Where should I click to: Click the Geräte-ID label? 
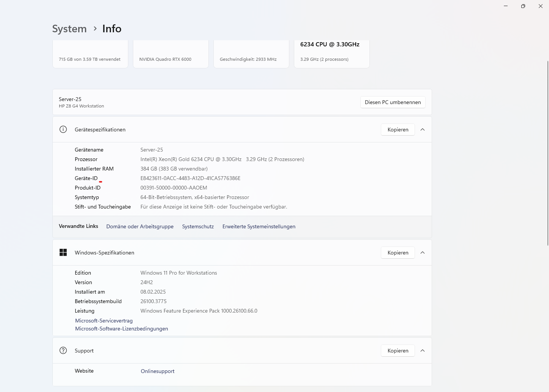pyautogui.click(x=86, y=178)
